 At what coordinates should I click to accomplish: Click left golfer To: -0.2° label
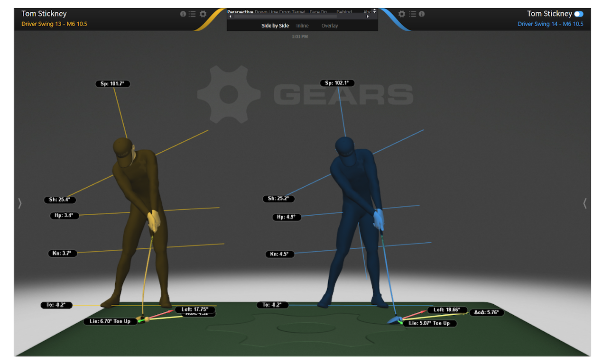click(x=56, y=305)
